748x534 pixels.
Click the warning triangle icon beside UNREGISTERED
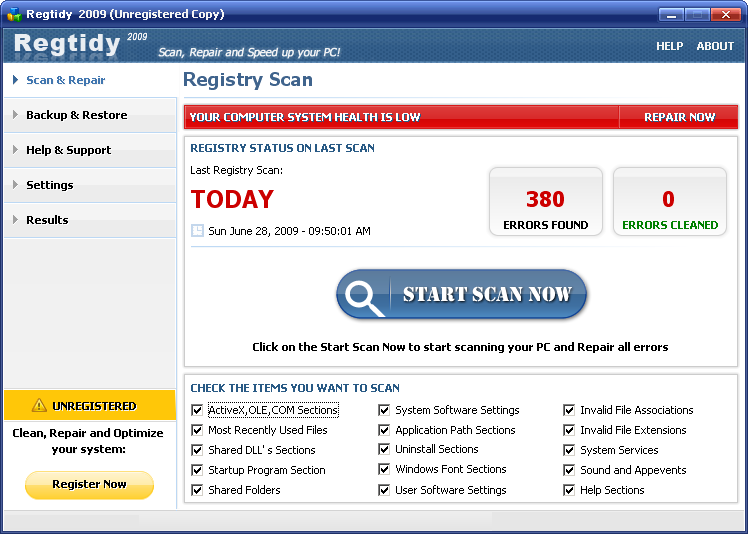(39, 406)
